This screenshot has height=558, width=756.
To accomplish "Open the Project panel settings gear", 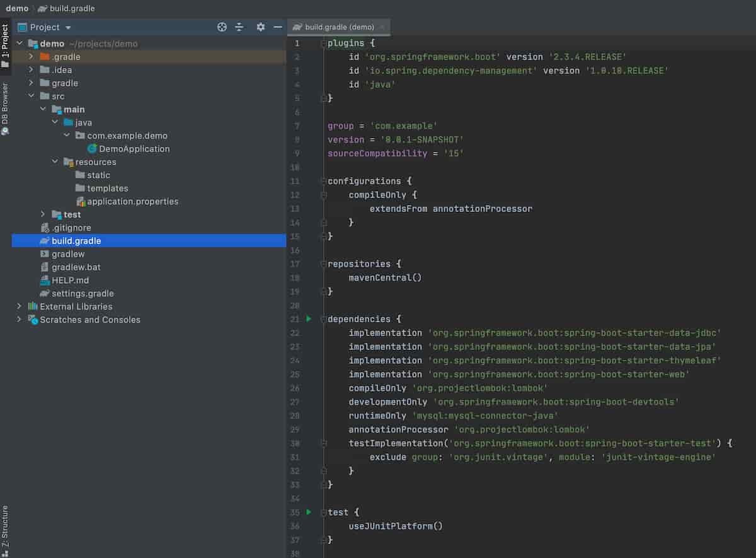I will tap(260, 27).
